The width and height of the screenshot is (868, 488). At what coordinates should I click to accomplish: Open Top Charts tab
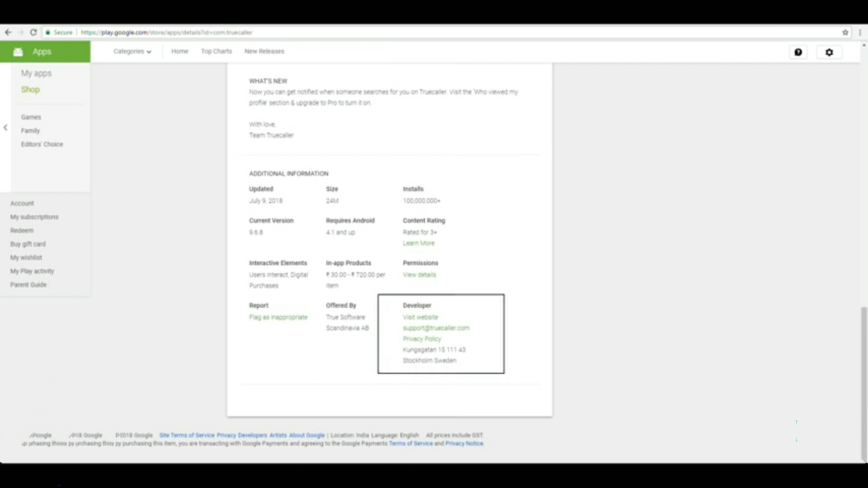(x=216, y=52)
